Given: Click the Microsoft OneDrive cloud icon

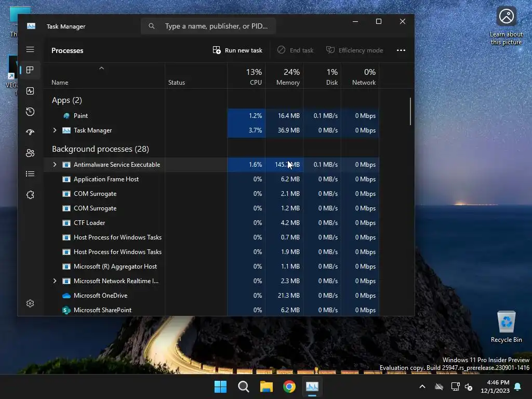Looking at the screenshot, I should click(66, 296).
